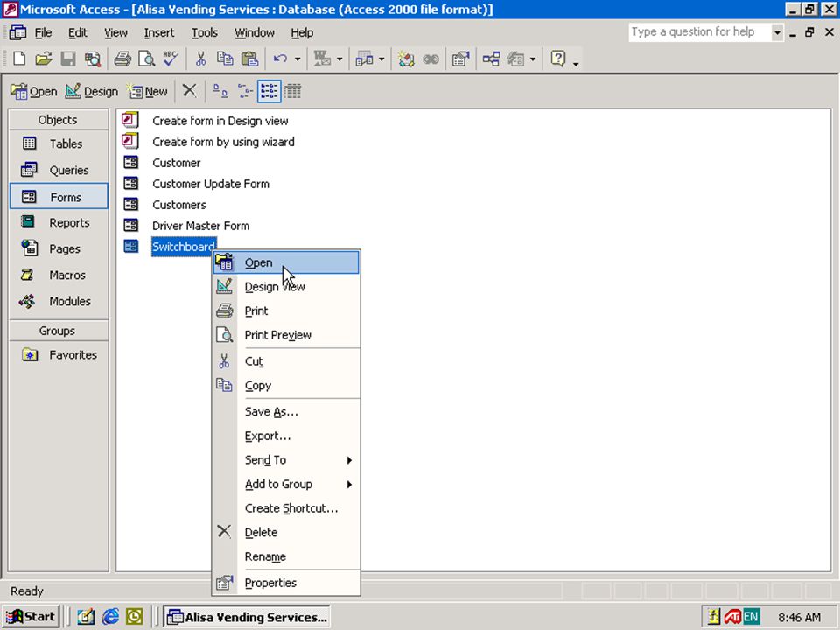Click Alisa Vending Services taskbar button

click(x=247, y=617)
